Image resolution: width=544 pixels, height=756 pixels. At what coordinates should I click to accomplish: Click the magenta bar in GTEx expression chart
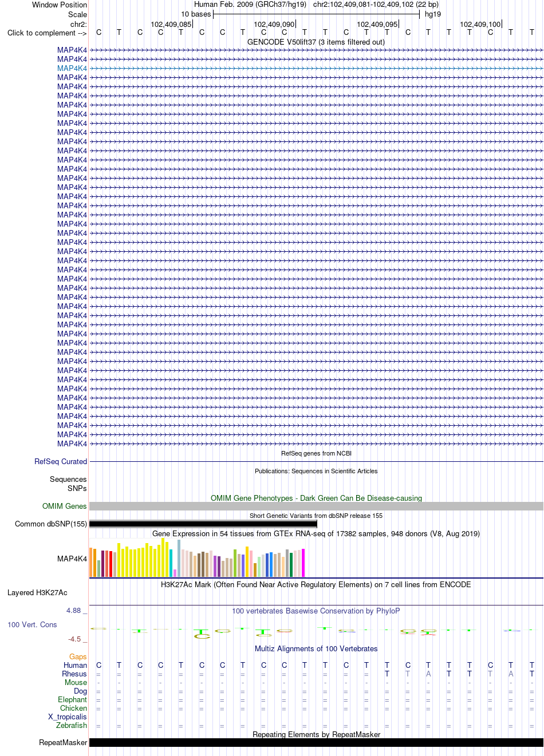(303, 563)
